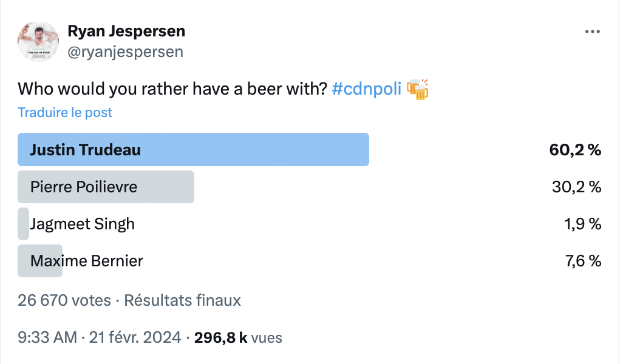Click the 60,2 % result value
623x364 pixels.
575,150
